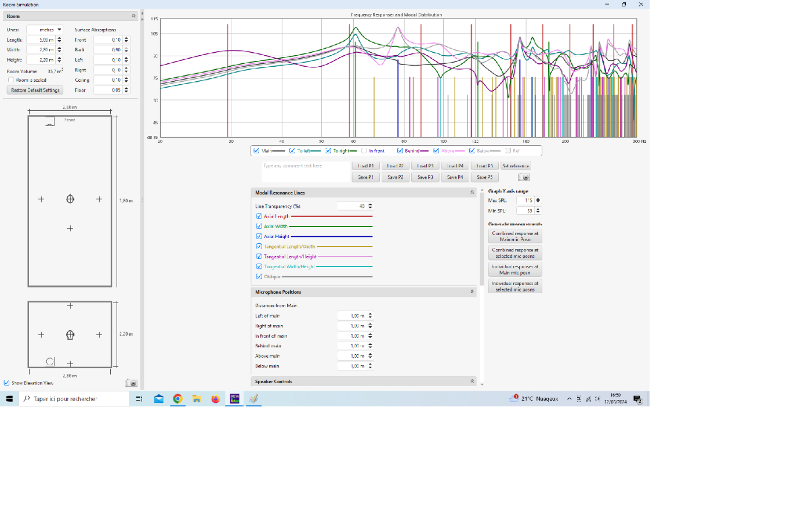Collapse the Microphone Positions panel

click(x=472, y=292)
